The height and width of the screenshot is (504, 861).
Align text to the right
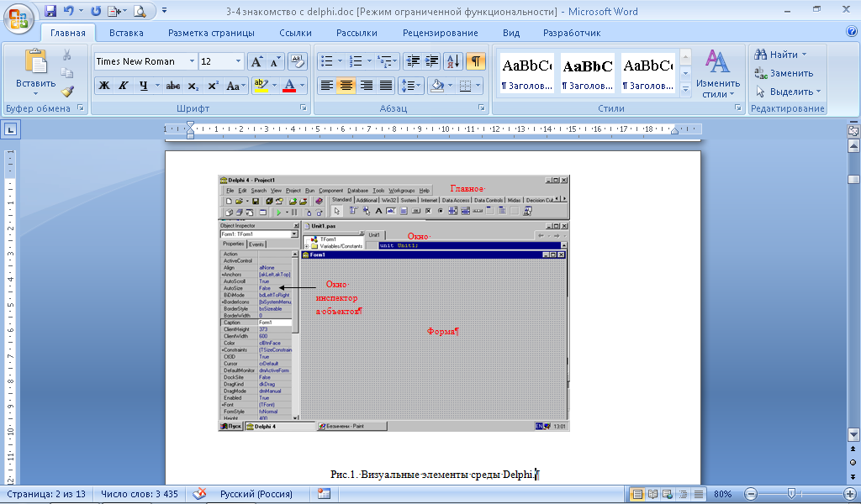coord(367,86)
